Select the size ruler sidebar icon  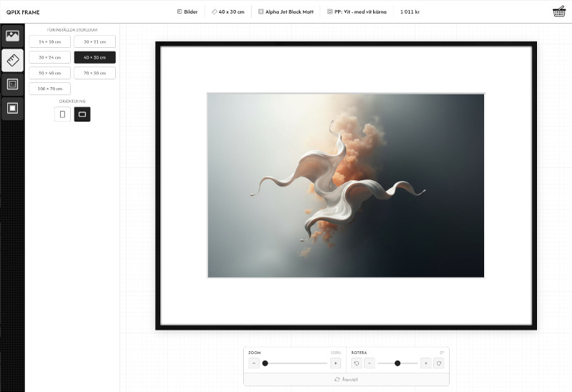[x=12, y=60]
